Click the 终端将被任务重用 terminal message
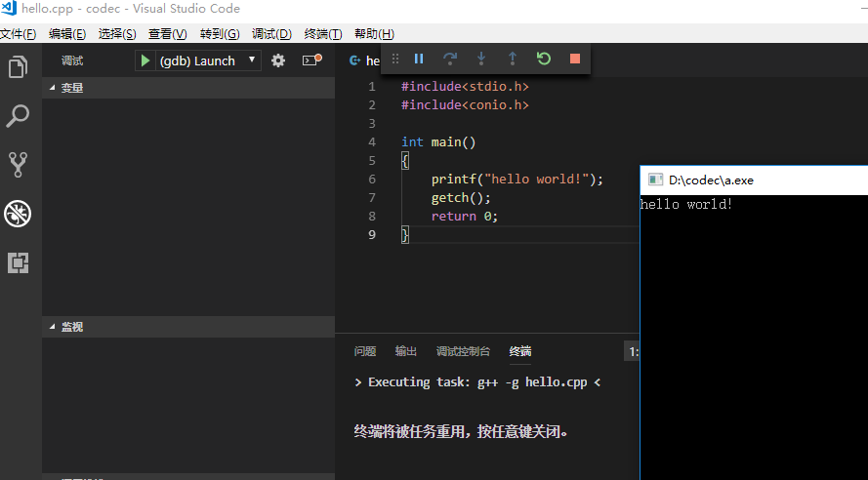The height and width of the screenshot is (480, 868). pyautogui.click(x=461, y=431)
